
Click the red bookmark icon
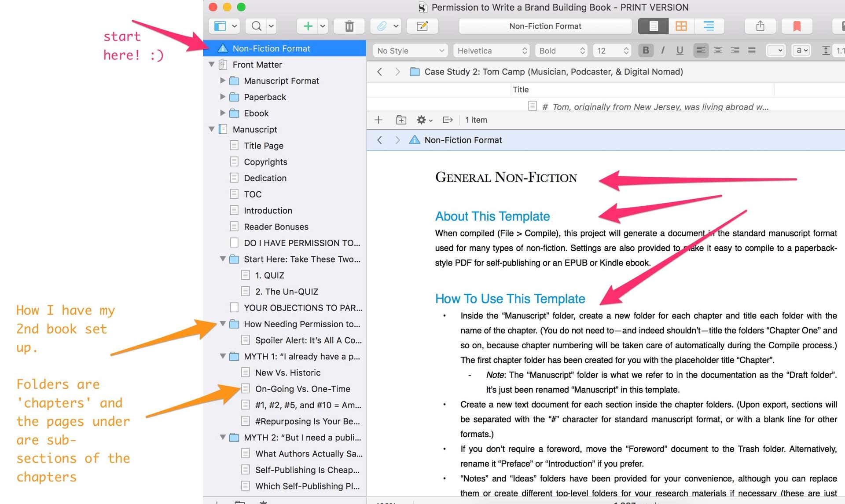pyautogui.click(x=797, y=26)
